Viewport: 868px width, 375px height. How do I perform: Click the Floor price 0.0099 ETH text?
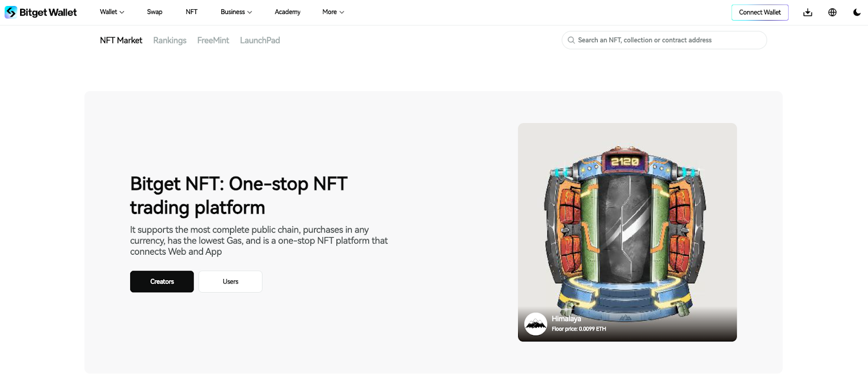579,329
